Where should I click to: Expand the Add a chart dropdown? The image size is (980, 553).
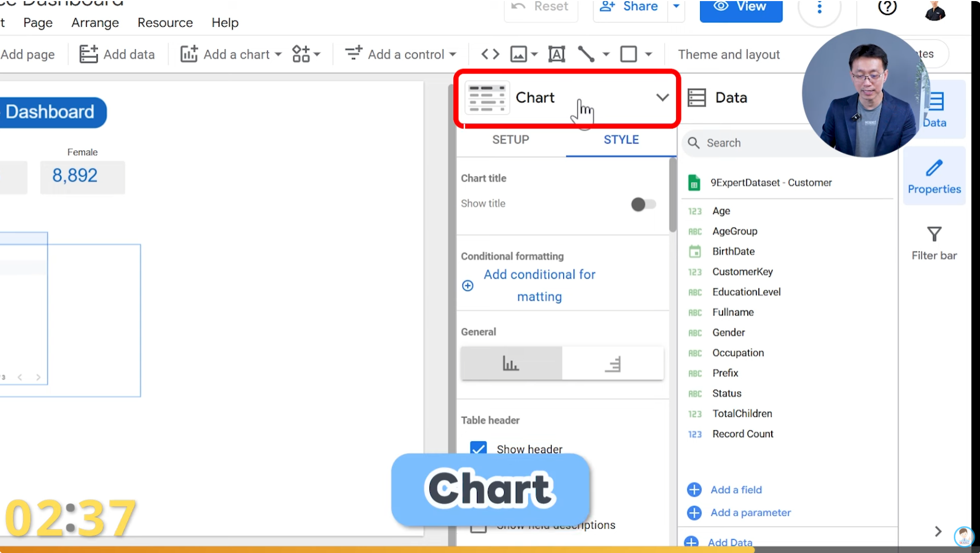pos(277,53)
